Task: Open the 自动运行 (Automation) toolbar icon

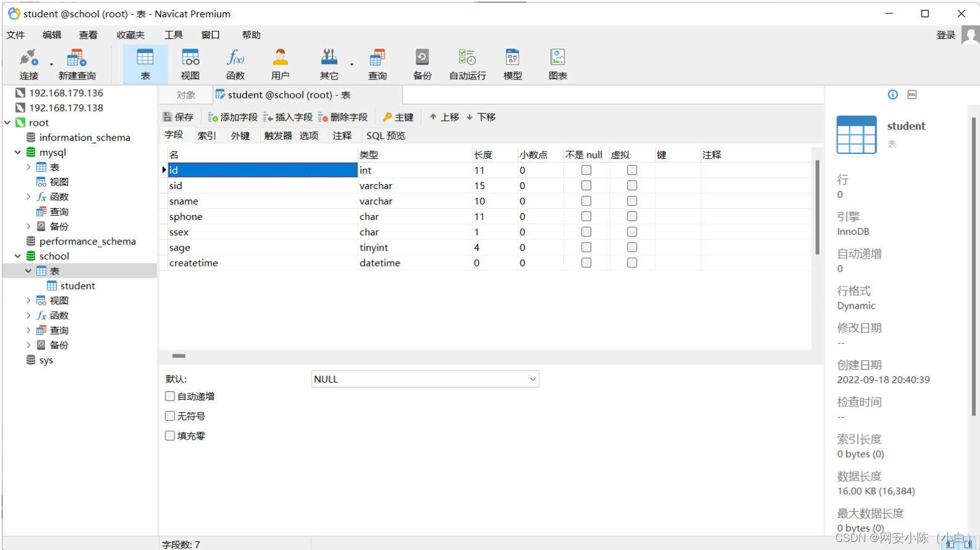Action: tap(468, 65)
